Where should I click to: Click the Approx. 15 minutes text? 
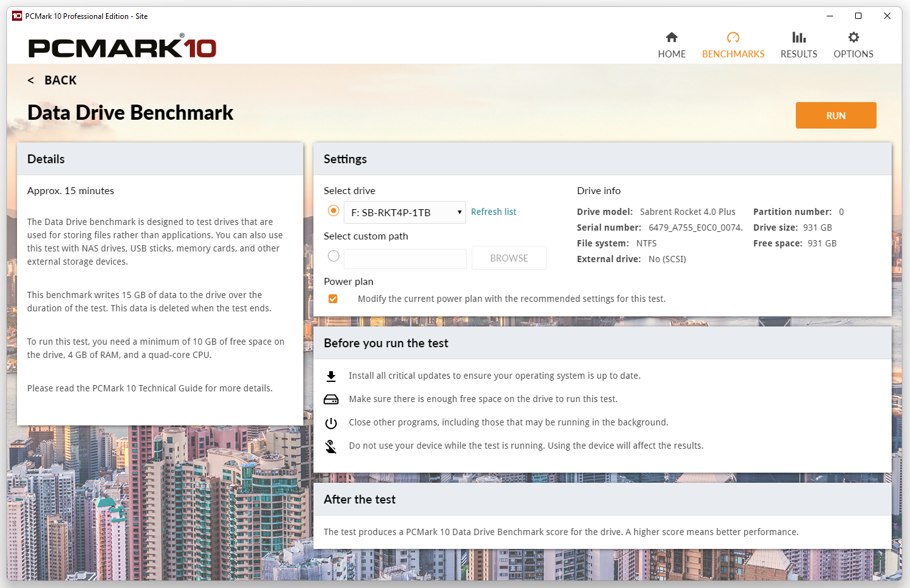click(x=71, y=191)
